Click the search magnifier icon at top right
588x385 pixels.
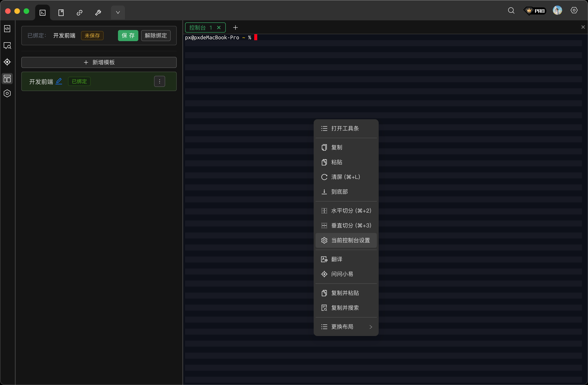coord(511,11)
